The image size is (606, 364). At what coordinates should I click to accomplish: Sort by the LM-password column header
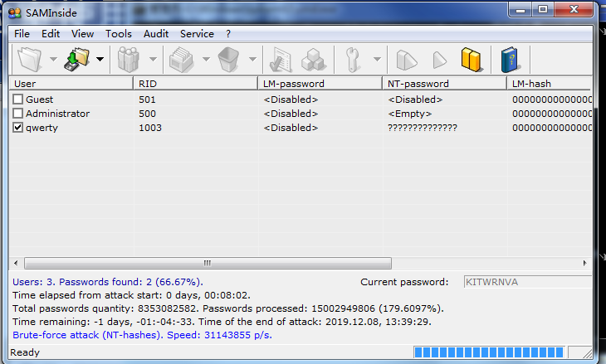coord(320,84)
